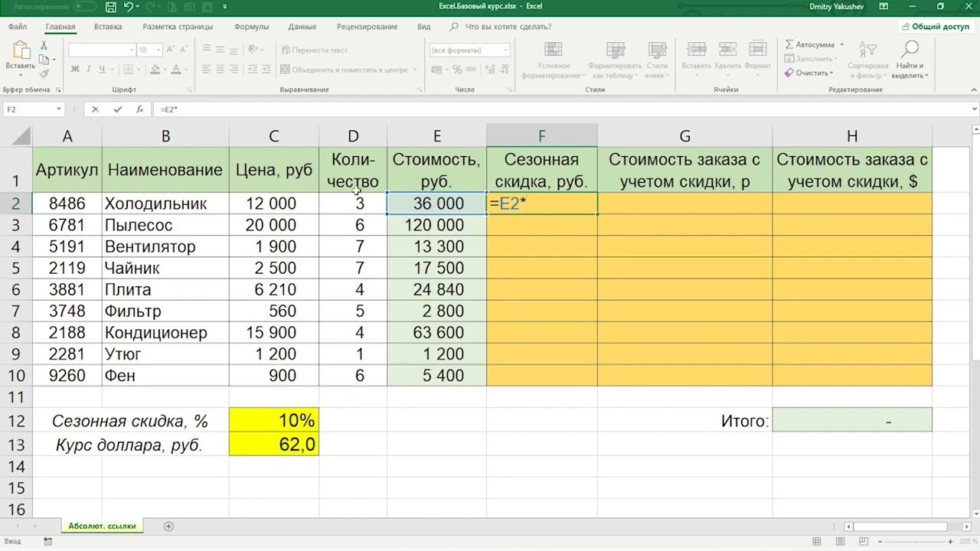Open the Очистить clear dropdown
Image resolution: width=980 pixels, height=551 pixels.
[x=810, y=73]
